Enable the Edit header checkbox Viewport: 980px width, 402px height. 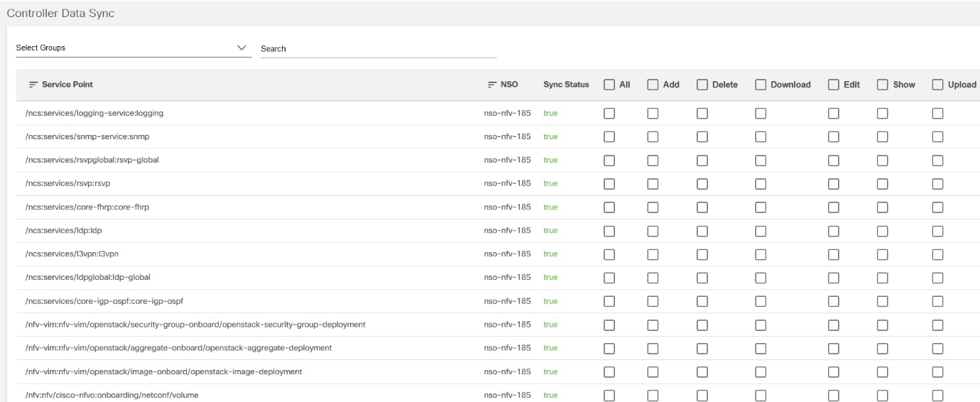click(833, 85)
